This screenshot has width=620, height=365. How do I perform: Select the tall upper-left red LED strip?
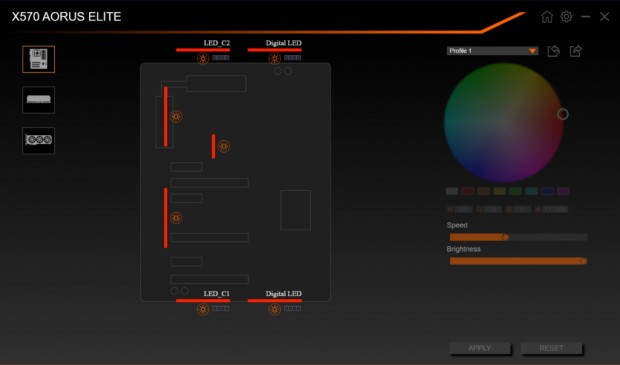coord(166,117)
